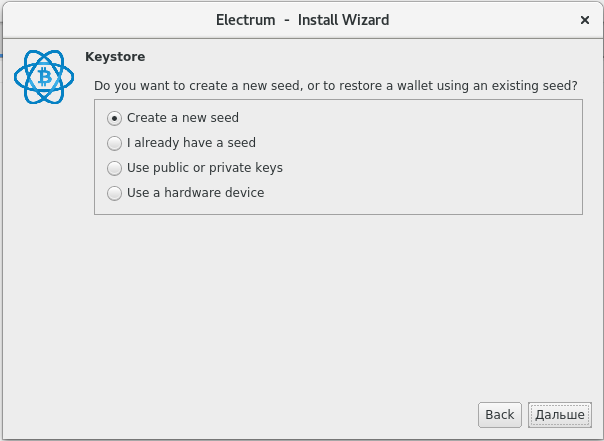This screenshot has height=441, width=604.
Task: Click the Install Wizard text in the title bar
Action: pos(343,19)
